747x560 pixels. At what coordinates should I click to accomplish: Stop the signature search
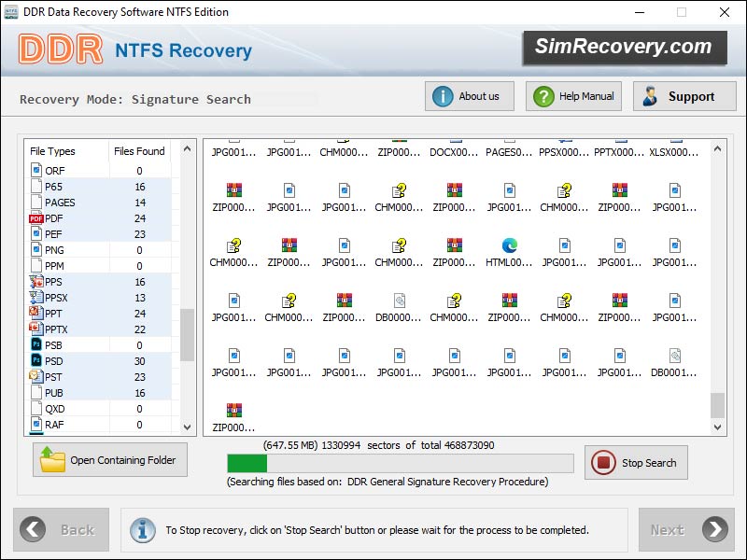pyautogui.click(x=636, y=462)
